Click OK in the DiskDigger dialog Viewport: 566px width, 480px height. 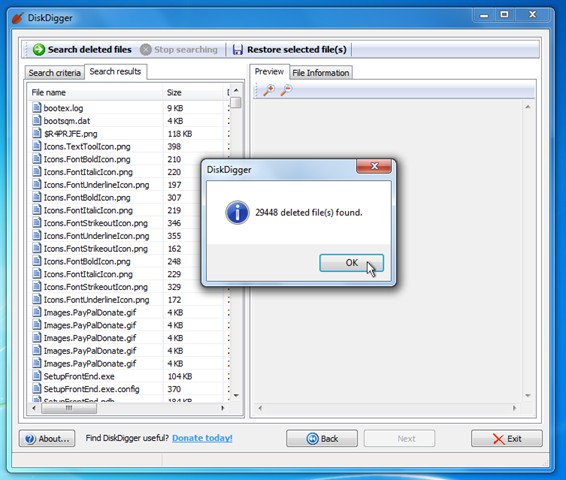[x=351, y=262]
